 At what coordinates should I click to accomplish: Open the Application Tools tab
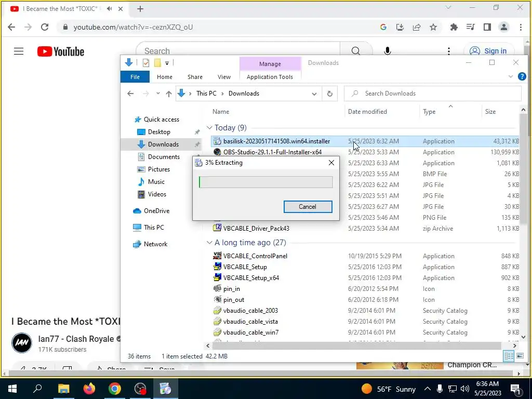point(270,77)
